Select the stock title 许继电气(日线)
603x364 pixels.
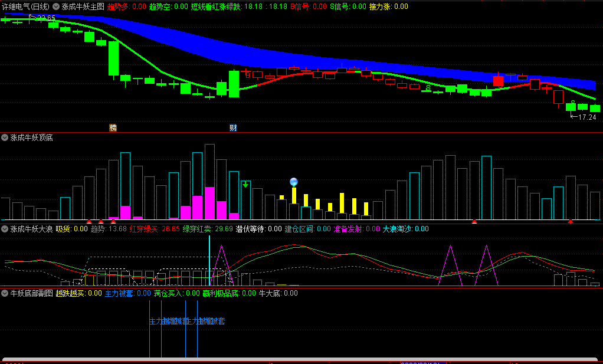(25, 6)
